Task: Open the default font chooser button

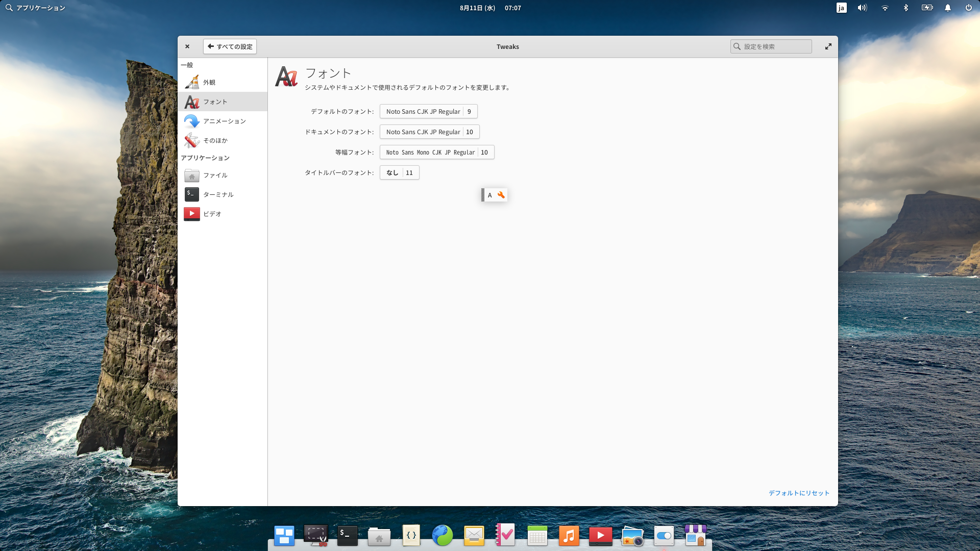Action: (x=428, y=111)
